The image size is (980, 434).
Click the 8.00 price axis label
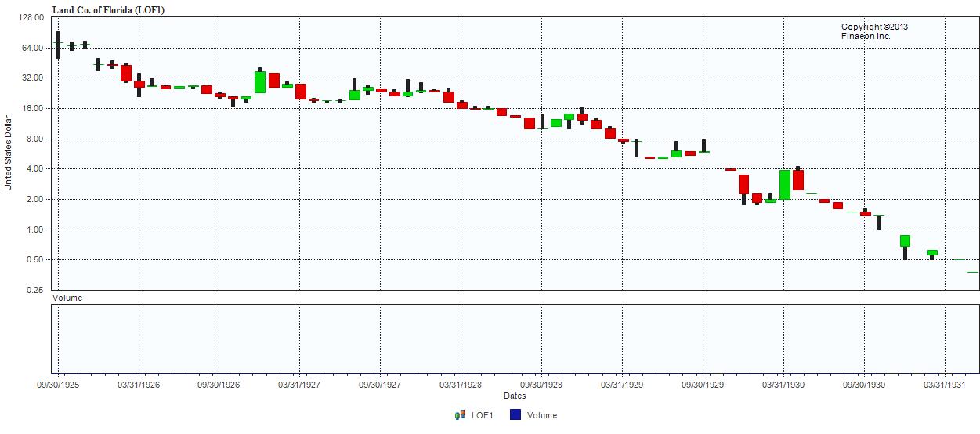[36, 139]
